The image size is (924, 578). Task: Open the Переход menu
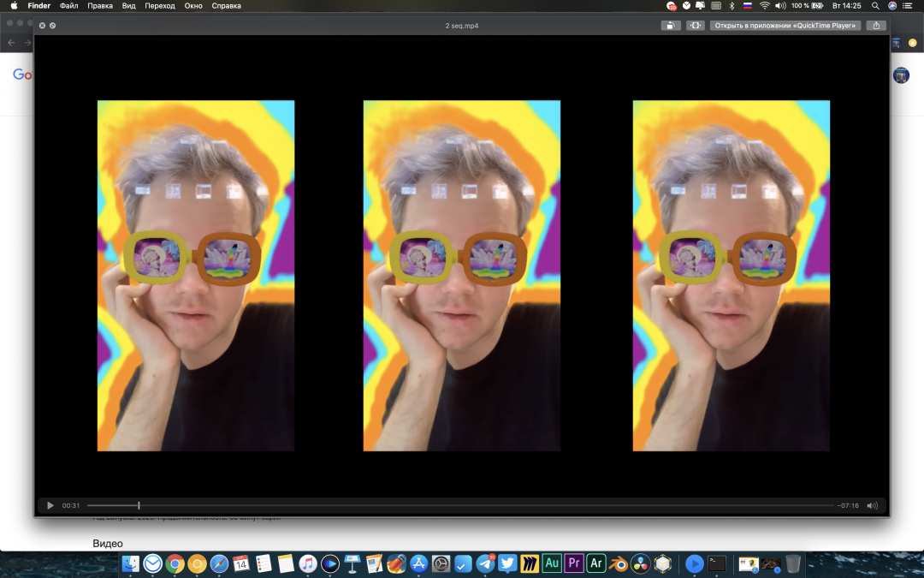point(160,6)
